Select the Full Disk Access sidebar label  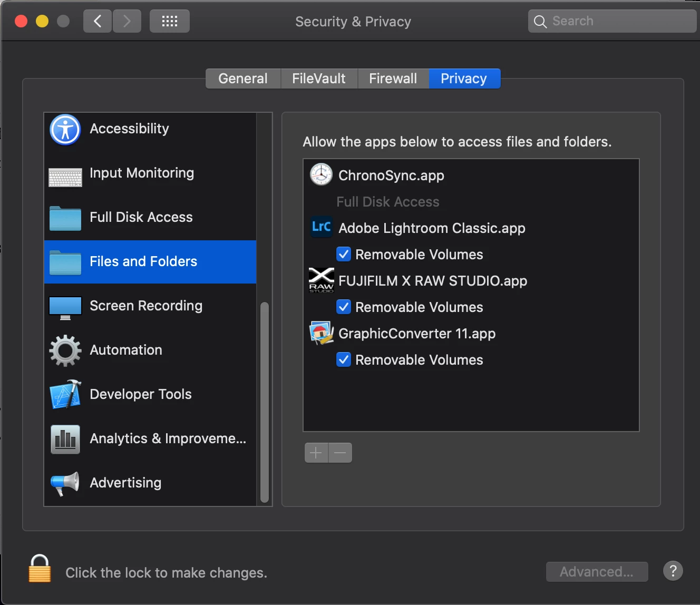pyautogui.click(x=141, y=217)
